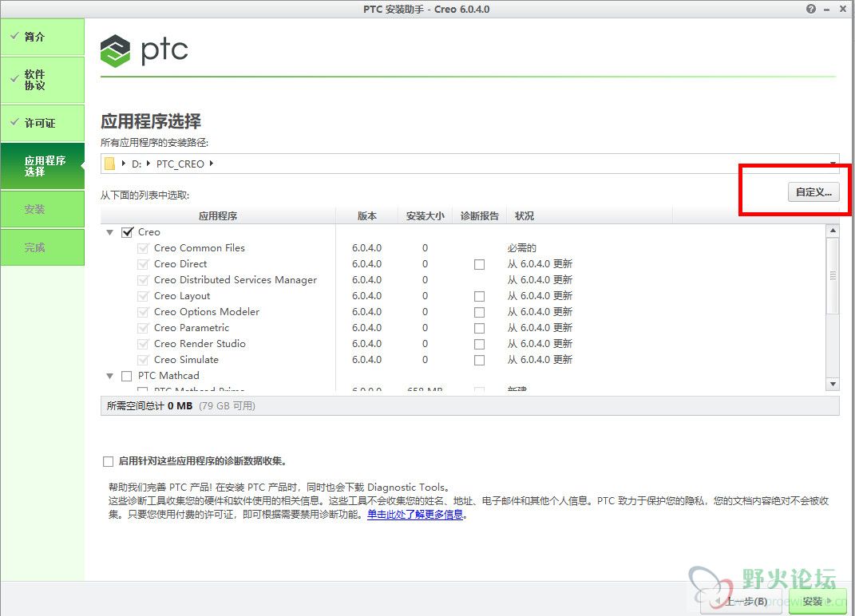Select the Creo Options Modeler label

click(206, 312)
